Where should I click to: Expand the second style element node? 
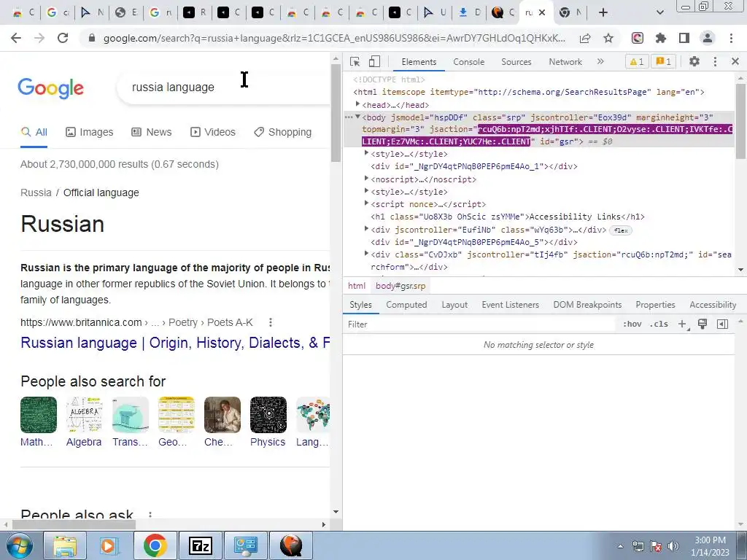tap(366, 191)
